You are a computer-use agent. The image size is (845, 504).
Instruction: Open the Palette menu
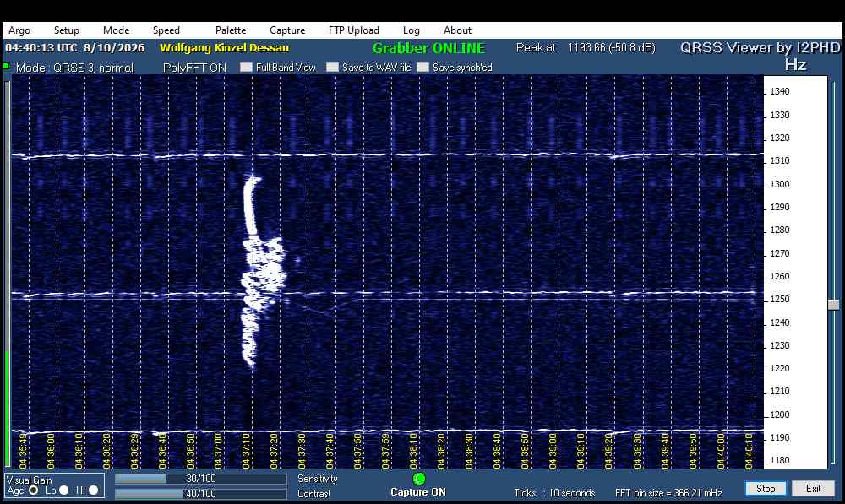coord(231,30)
